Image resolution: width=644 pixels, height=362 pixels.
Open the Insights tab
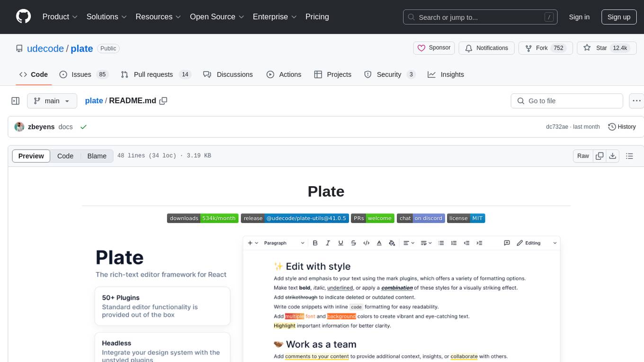(x=446, y=74)
